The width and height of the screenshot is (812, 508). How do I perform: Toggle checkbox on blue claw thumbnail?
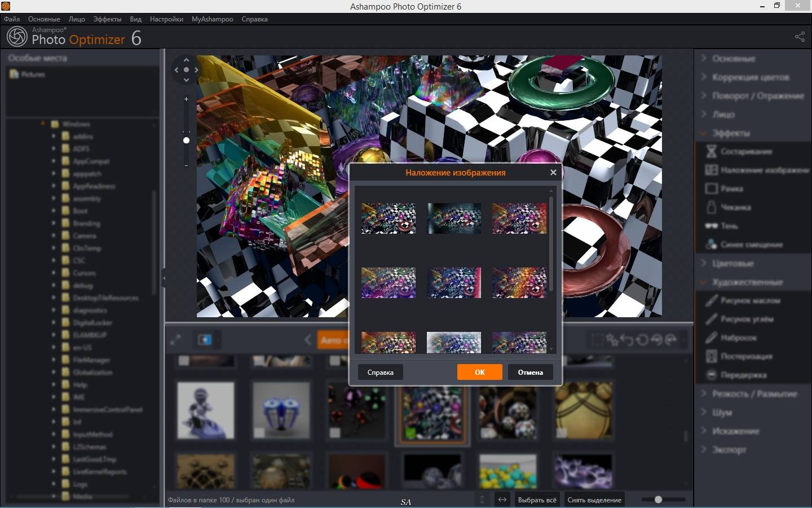[259, 433]
